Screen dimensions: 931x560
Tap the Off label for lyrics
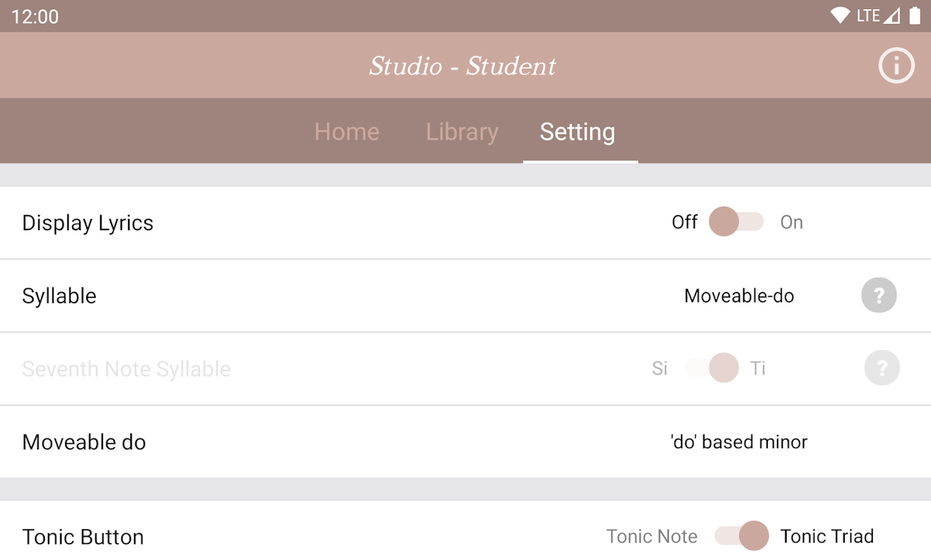tap(684, 223)
